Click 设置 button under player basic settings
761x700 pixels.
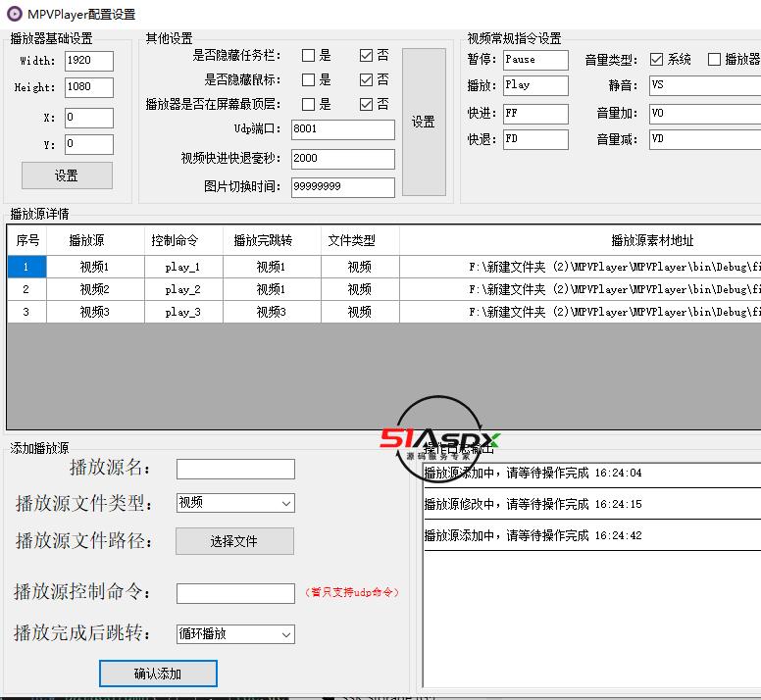point(67,175)
